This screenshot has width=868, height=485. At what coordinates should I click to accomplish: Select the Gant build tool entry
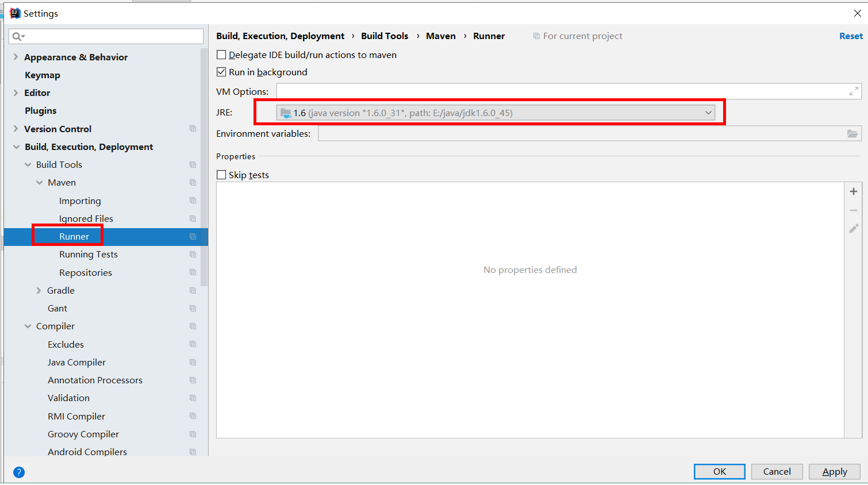(57, 309)
